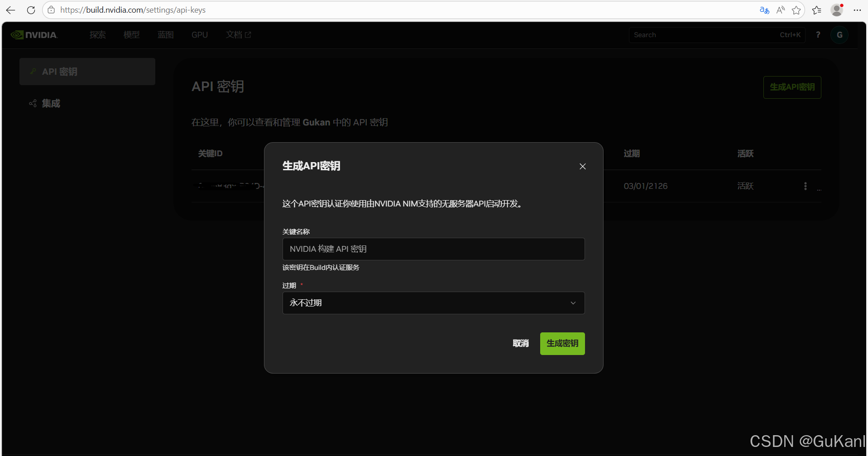Image resolution: width=868 pixels, height=456 pixels.
Task: Click the read aloud icon
Action: (781, 10)
